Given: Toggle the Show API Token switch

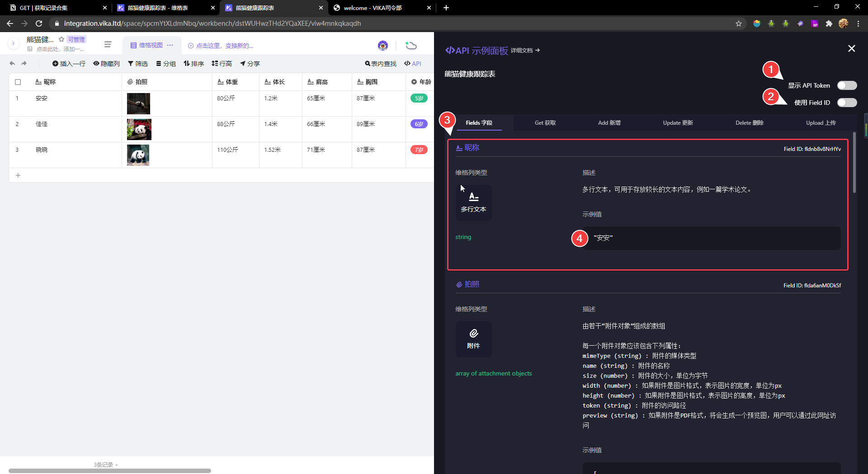Looking at the screenshot, I should point(847,85).
